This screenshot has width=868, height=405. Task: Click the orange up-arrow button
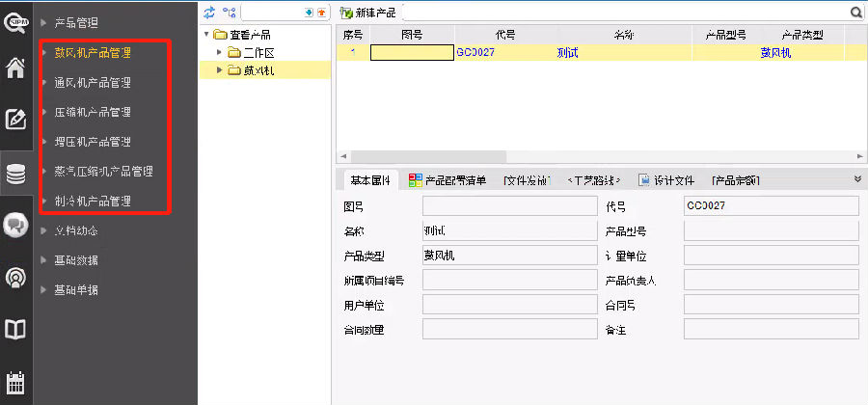click(321, 13)
